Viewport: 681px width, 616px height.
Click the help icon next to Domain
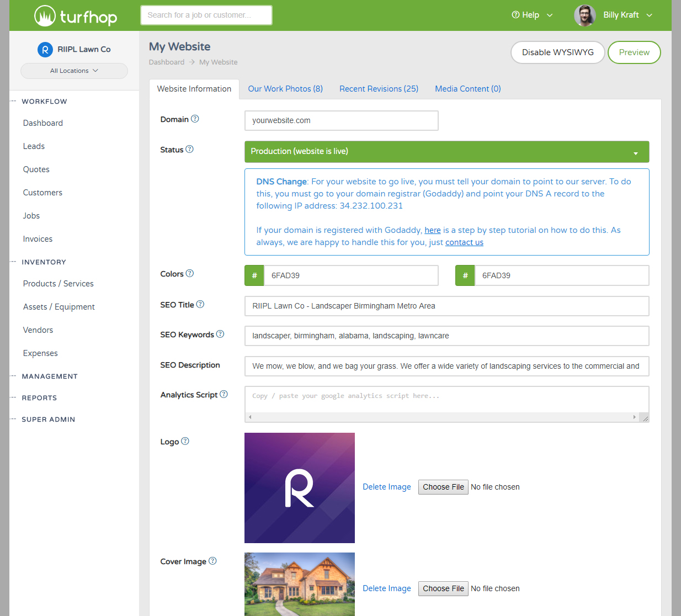195,119
